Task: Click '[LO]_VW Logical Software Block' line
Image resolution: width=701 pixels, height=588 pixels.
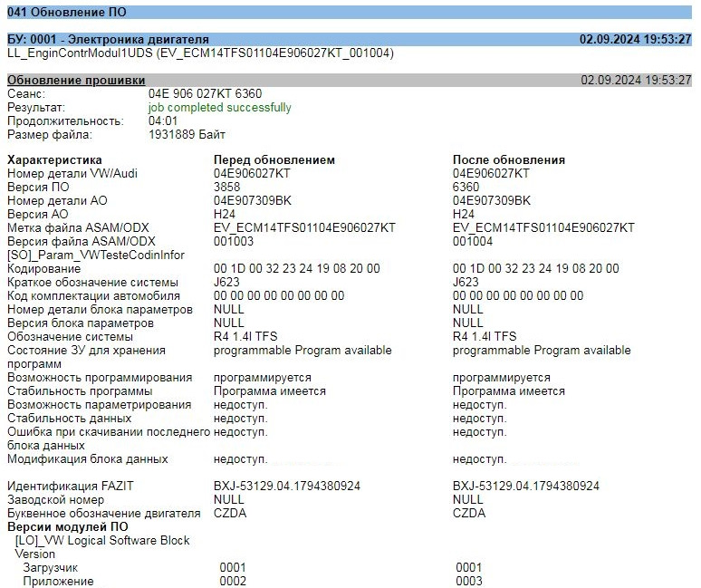Action: point(102,540)
